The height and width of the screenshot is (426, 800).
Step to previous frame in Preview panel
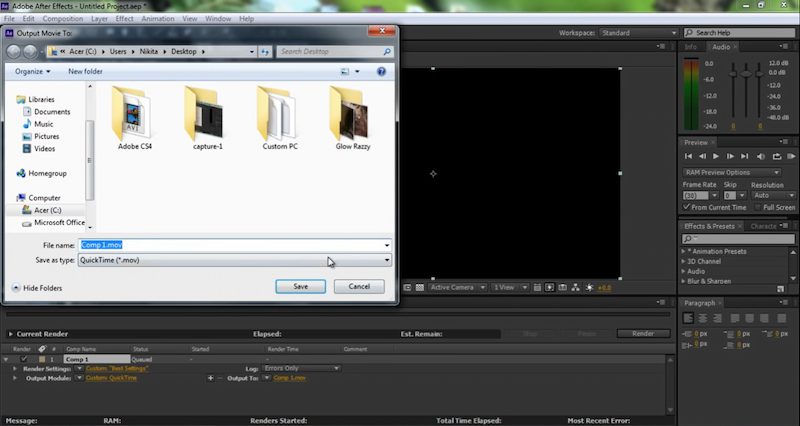(703, 157)
